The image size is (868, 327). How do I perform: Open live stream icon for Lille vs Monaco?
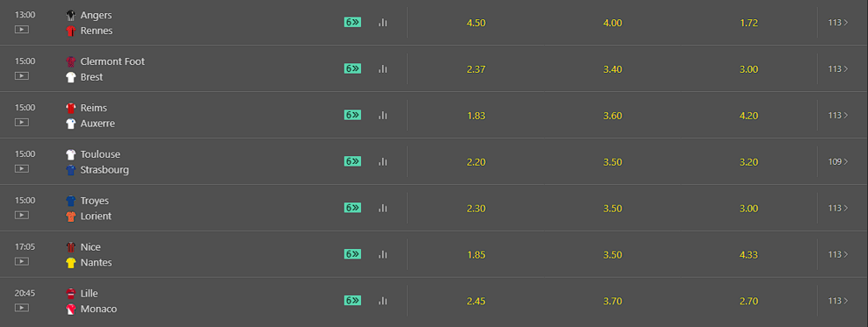22,308
